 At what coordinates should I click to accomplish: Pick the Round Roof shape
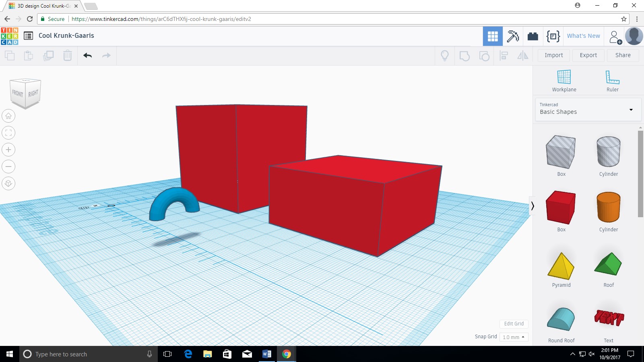tap(561, 319)
